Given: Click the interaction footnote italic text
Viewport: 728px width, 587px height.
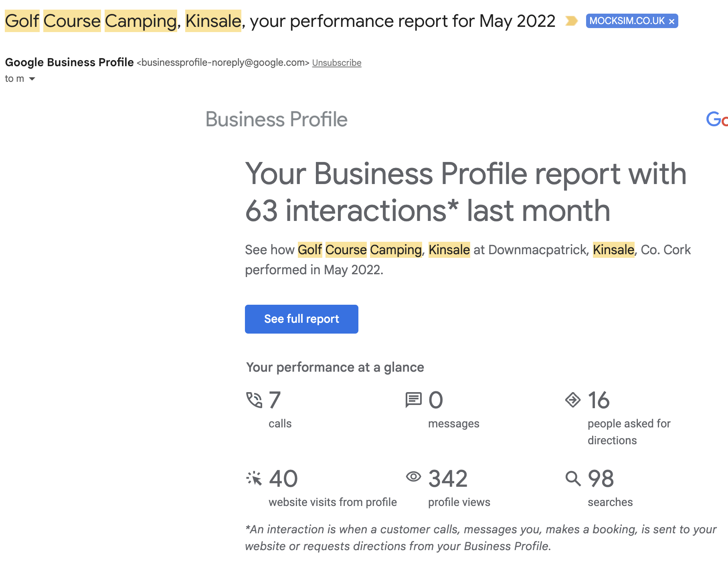Looking at the screenshot, I should 481,538.
